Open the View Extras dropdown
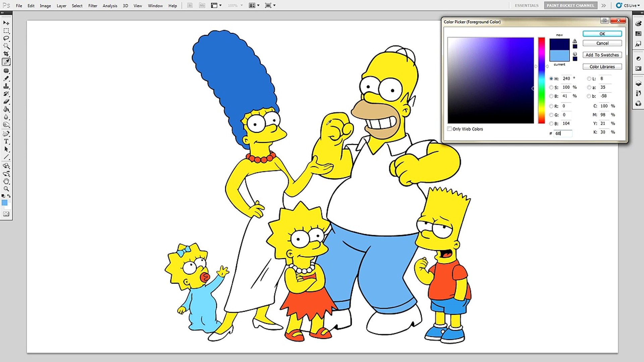Screen dimensions: 644x362 pos(216,5)
